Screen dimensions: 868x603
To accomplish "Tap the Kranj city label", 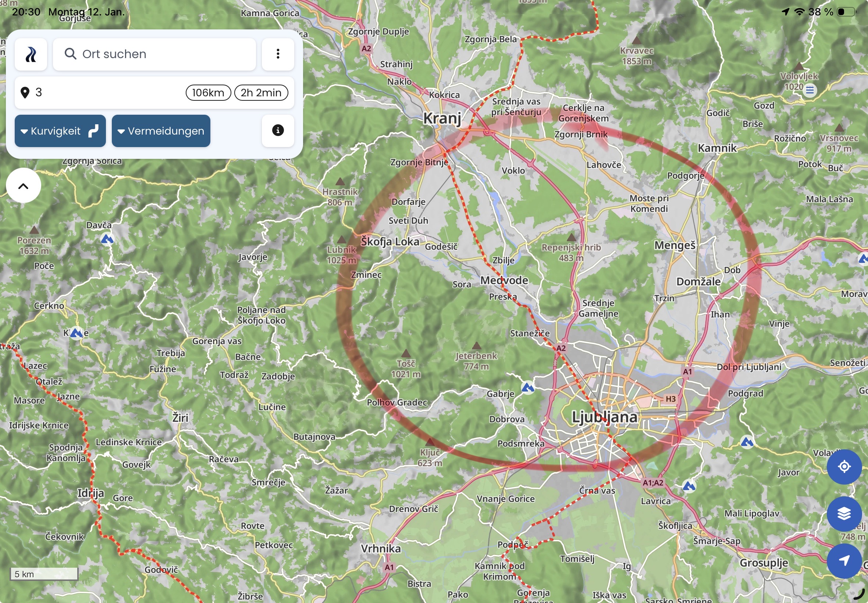I will (442, 118).
